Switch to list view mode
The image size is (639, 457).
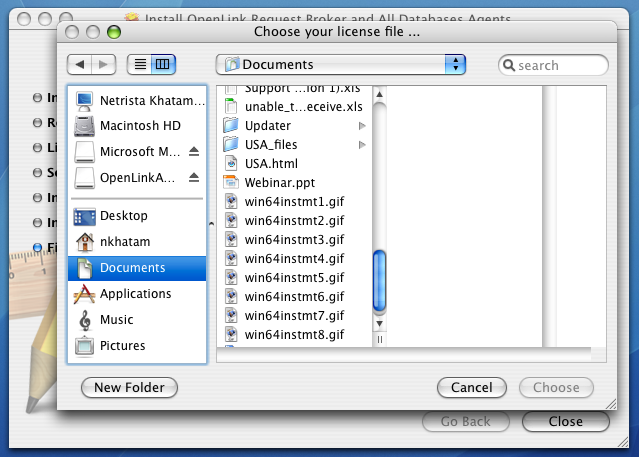140,65
